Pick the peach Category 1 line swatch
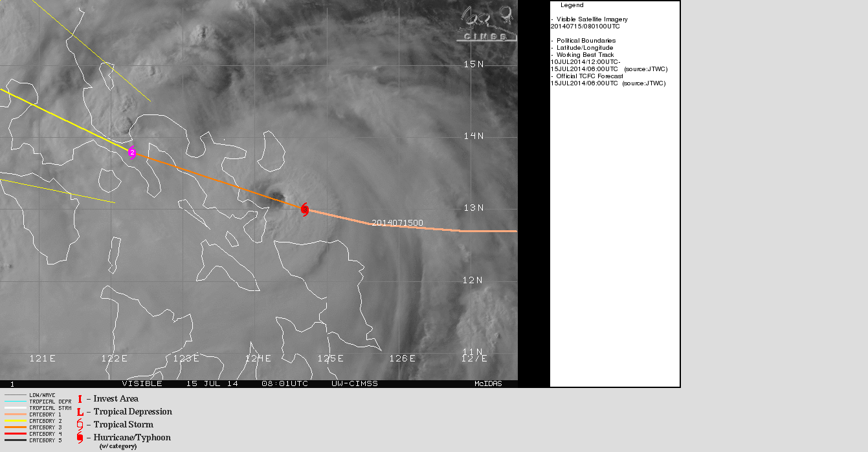Image resolution: width=868 pixels, height=452 pixels. (x=16, y=414)
